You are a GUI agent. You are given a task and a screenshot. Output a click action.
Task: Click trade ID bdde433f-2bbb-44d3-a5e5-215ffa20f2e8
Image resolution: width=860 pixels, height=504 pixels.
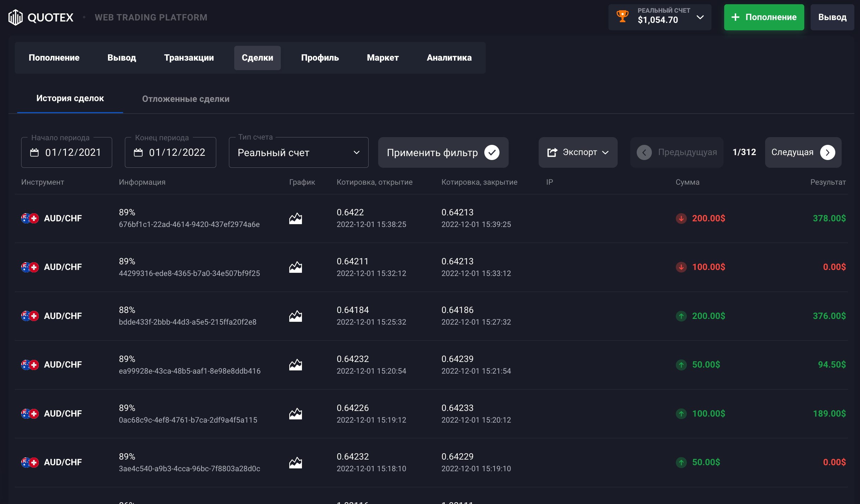188,322
